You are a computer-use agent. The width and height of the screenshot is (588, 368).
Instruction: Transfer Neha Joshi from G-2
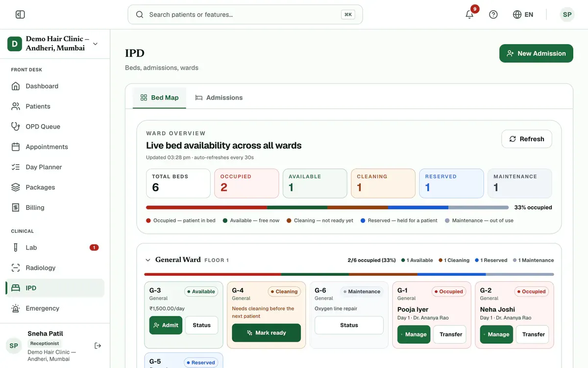[x=534, y=335]
